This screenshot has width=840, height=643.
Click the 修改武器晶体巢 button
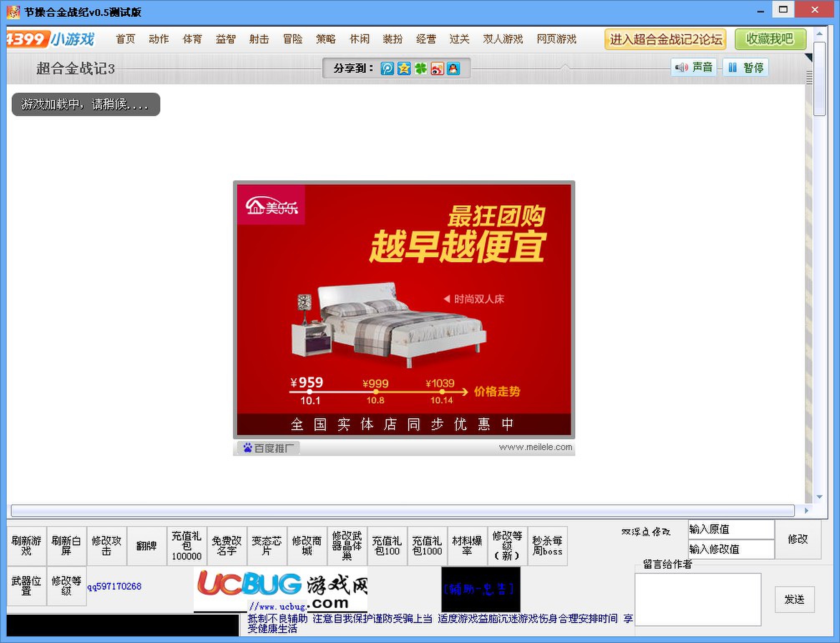coord(347,546)
